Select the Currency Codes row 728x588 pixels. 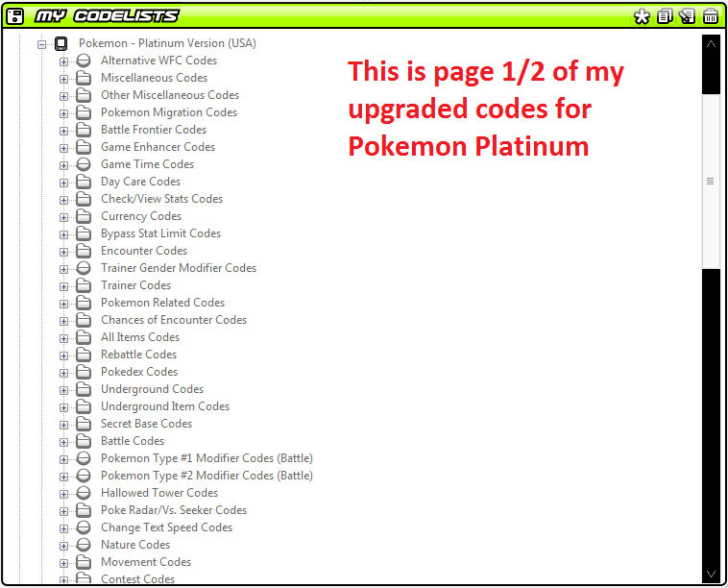point(141,216)
